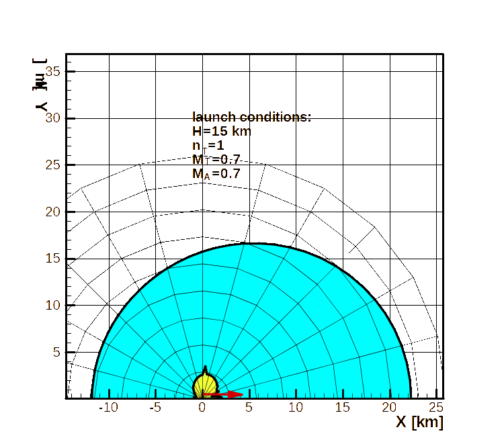Click the X-axis tick label '15'
Screen dimensions: 504x448
coord(342,408)
